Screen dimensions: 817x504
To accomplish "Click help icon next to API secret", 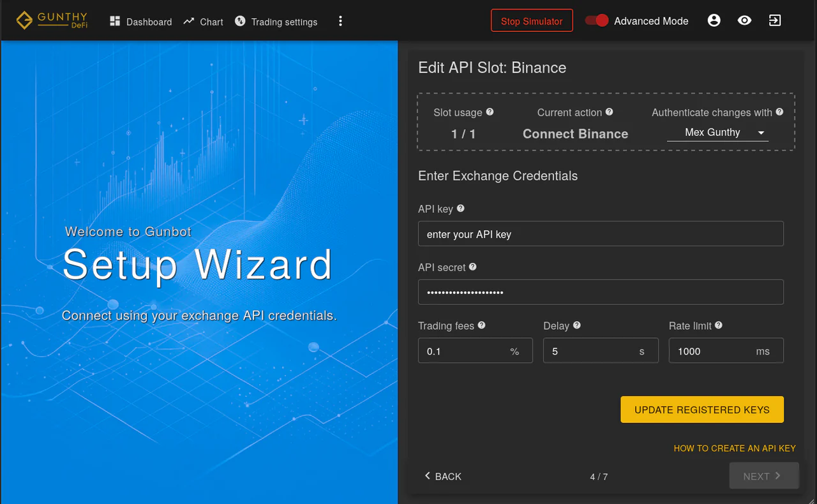I will (x=473, y=267).
